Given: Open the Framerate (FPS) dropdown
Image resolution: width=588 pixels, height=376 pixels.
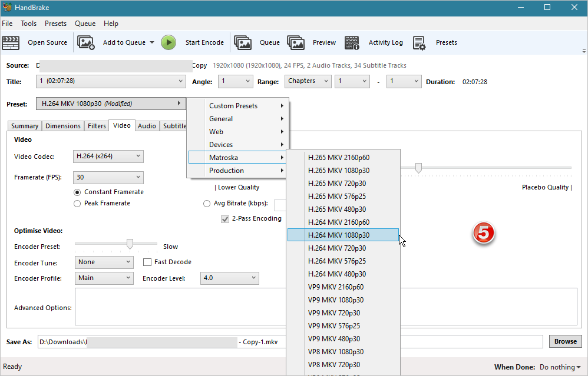Looking at the screenshot, I should 108,178.
